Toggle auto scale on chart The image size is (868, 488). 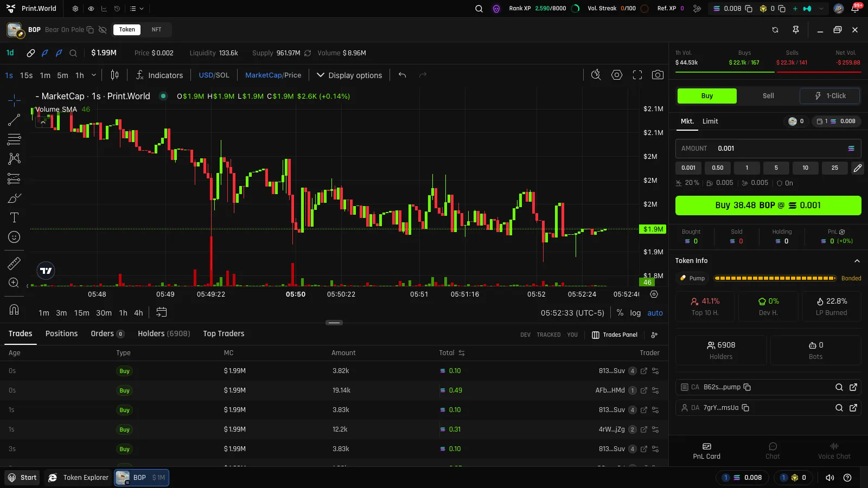tap(655, 313)
